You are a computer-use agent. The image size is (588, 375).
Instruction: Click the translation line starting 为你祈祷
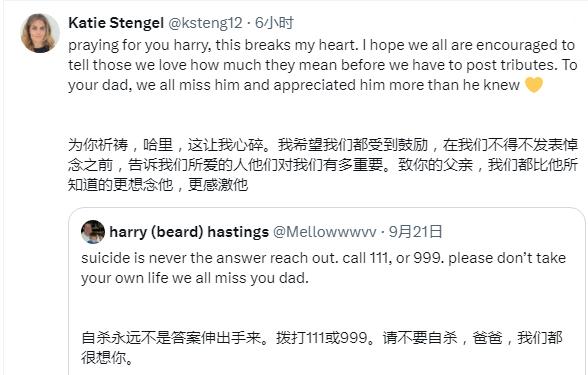coord(323,145)
